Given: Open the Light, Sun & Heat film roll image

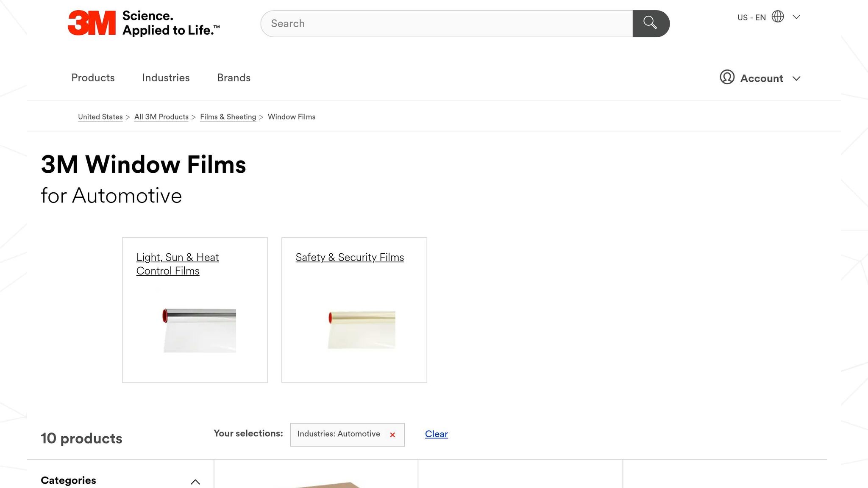Looking at the screenshot, I should [199, 330].
